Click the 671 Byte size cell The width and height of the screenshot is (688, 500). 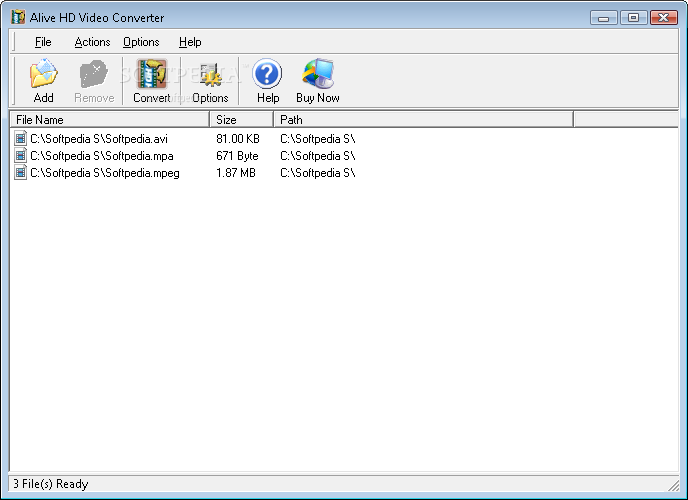coord(237,156)
